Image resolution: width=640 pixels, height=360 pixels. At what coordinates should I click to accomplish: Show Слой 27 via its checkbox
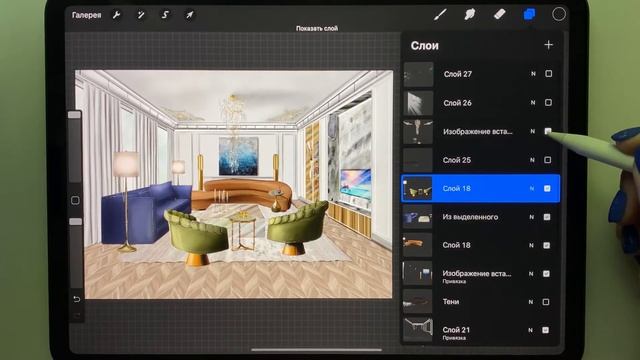[x=549, y=74]
